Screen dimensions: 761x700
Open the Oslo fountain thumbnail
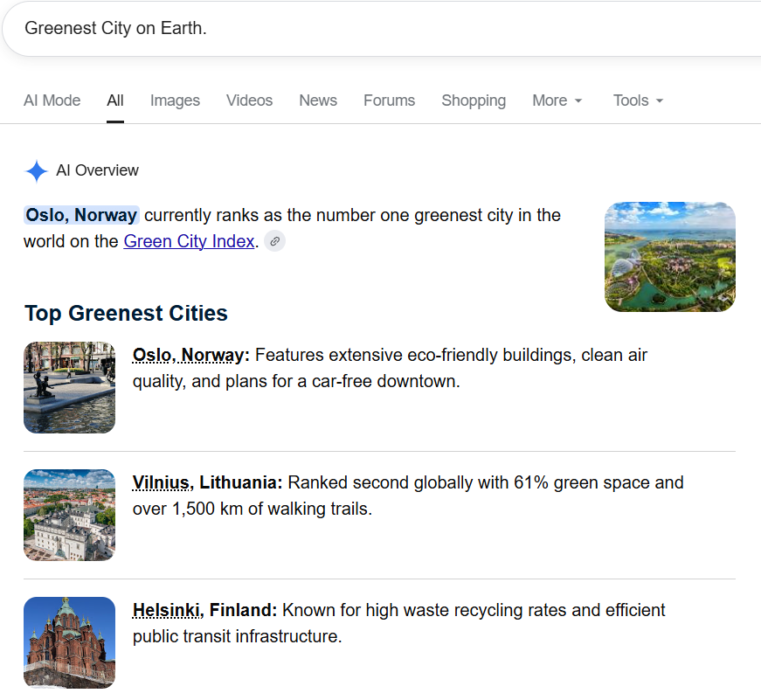[69, 387]
